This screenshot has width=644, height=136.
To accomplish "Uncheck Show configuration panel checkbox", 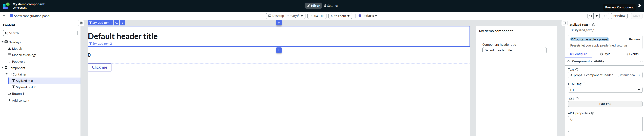I will pos(11,16).
